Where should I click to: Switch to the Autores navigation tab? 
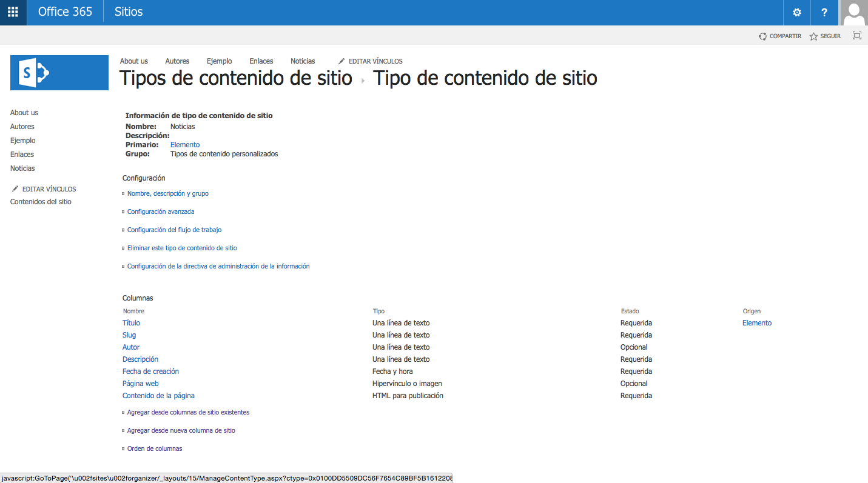point(177,61)
